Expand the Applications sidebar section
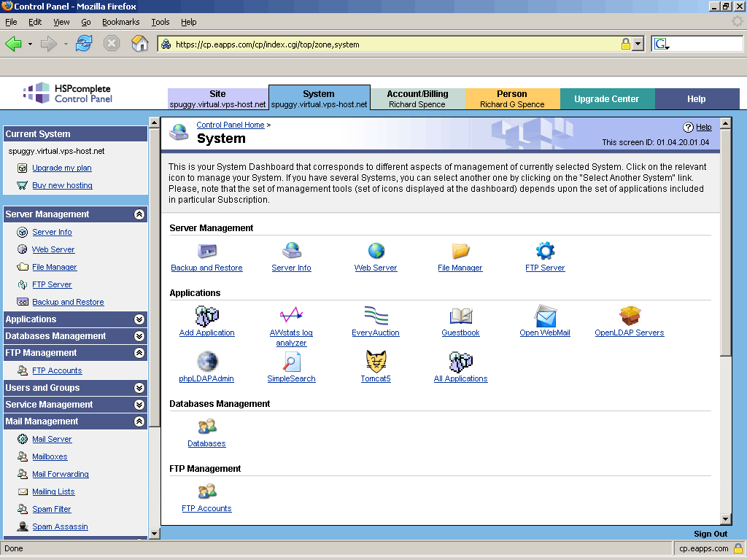This screenshot has height=560, width=747. (x=139, y=319)
